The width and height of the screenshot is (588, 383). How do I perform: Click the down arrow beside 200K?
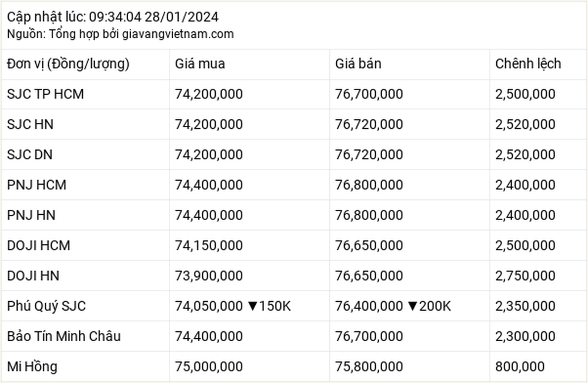click(413, 307)
